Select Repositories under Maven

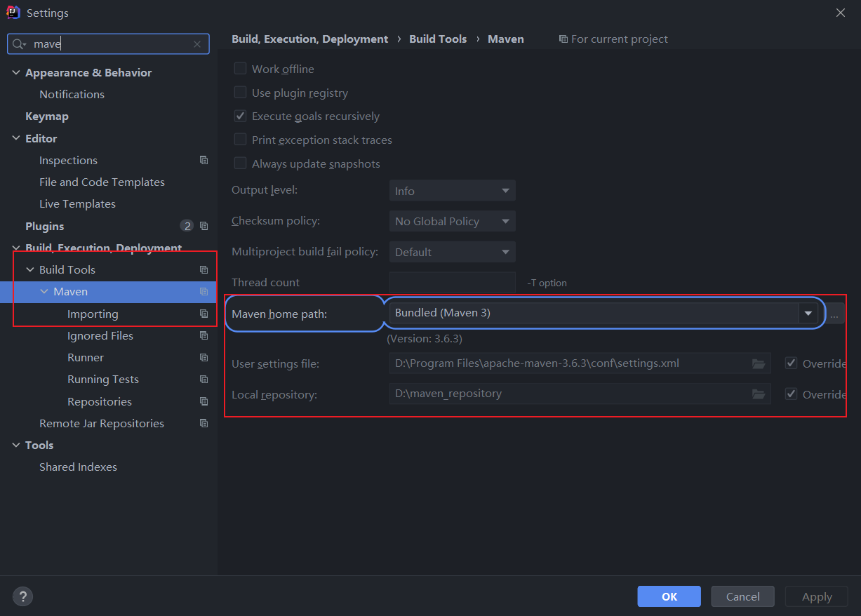(100, 401)
